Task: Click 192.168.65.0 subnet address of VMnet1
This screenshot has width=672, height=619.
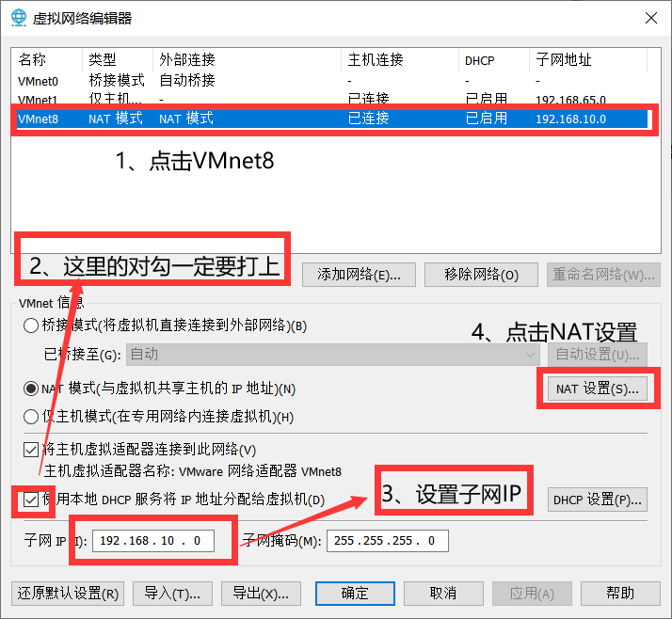Action: (571, 100)
